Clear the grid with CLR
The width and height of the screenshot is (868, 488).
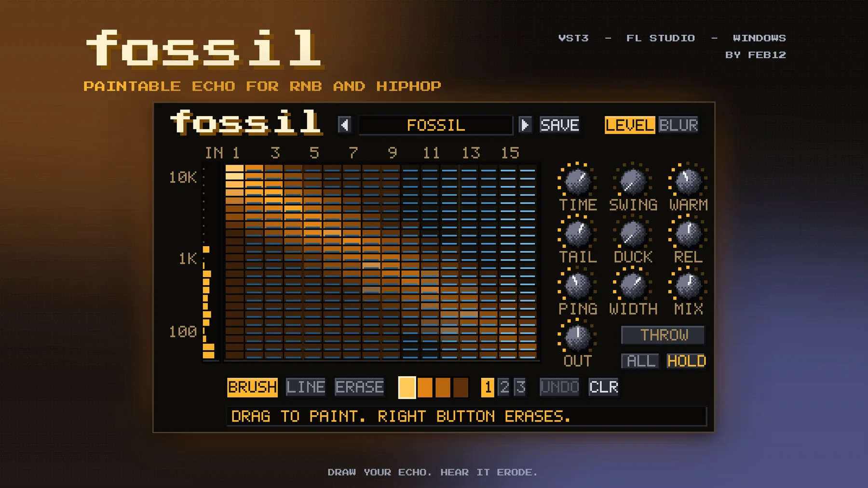click(603, 387)
